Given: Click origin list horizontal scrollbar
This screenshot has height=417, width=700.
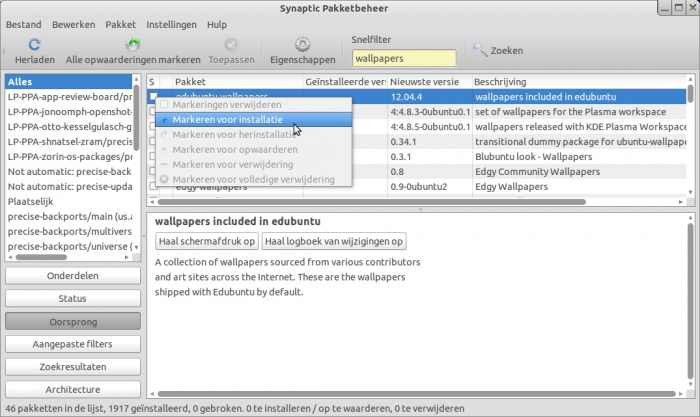Looking at the screenshot, I should tap(41, 257).
